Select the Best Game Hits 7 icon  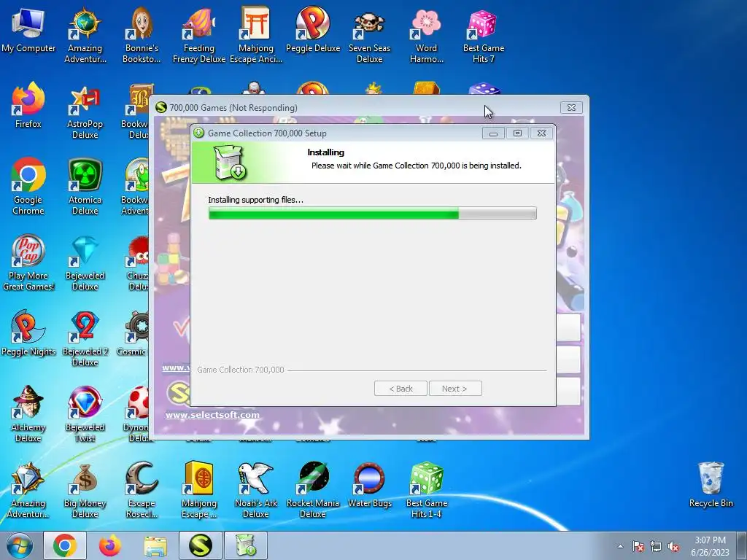click(483, 36)
